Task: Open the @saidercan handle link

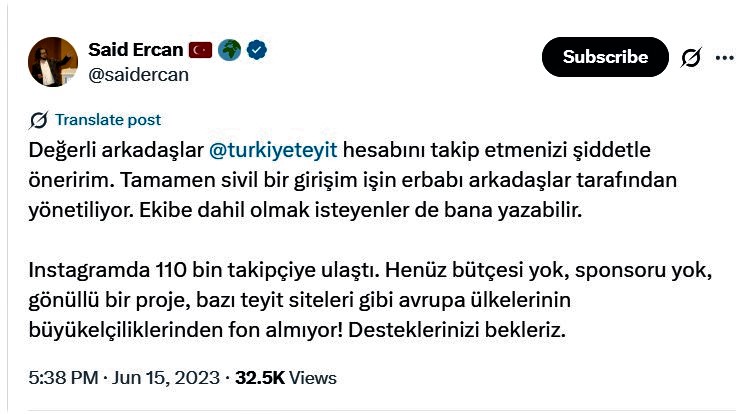Action: tap(138, 74)
